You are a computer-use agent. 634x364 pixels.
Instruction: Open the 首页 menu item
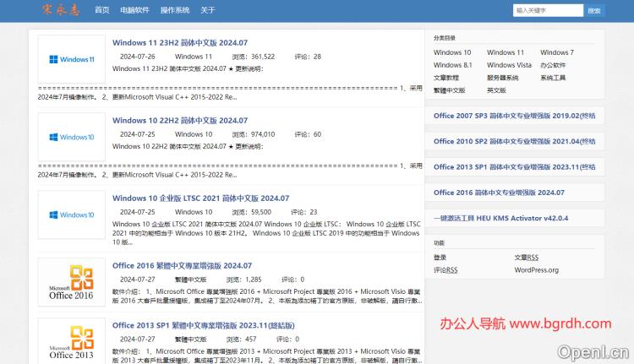(x=102, y=10)
